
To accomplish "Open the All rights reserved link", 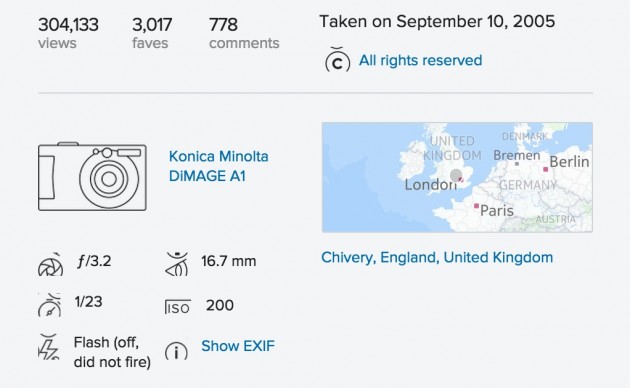I will click(420, 60).
